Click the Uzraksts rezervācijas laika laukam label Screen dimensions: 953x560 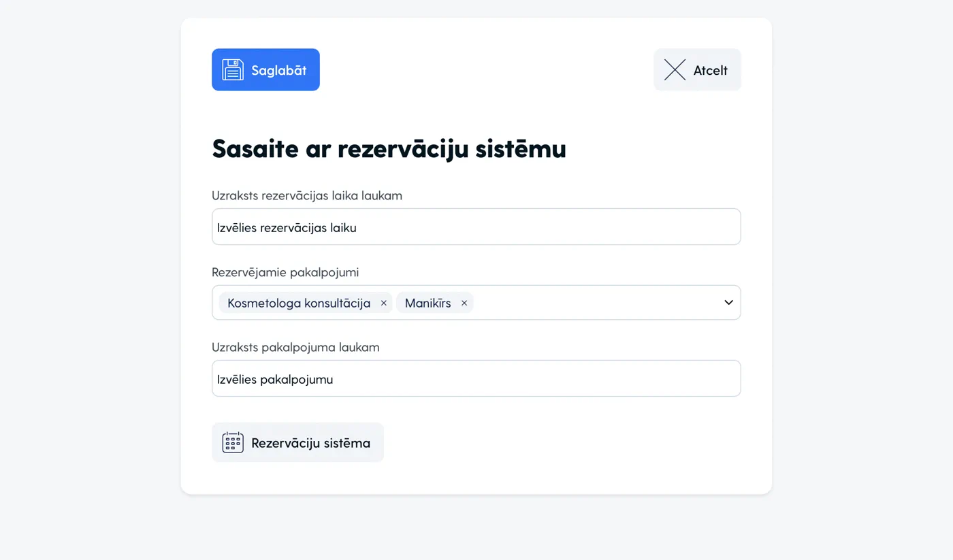(307, 196)
